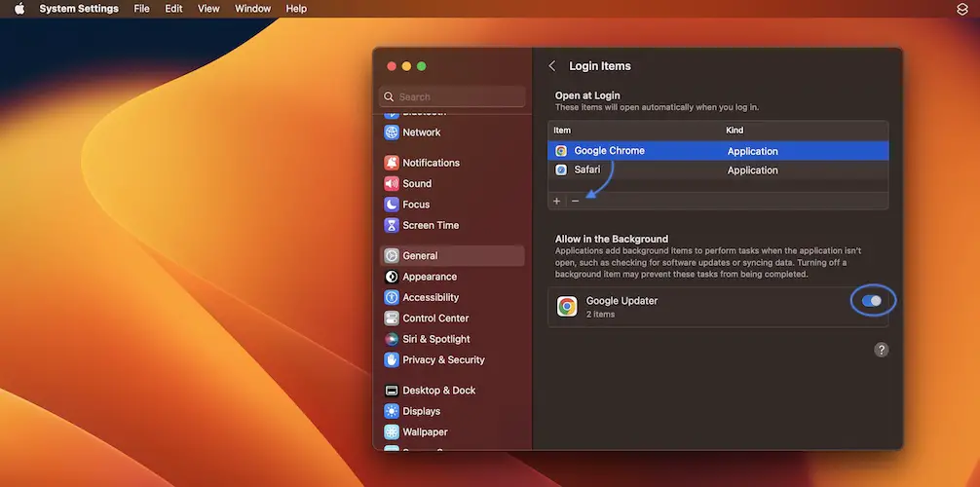The width and height of the screenshot is (980, 487).
Task: Click the Accessibility icon in sidebar
Action: (392, 298)
